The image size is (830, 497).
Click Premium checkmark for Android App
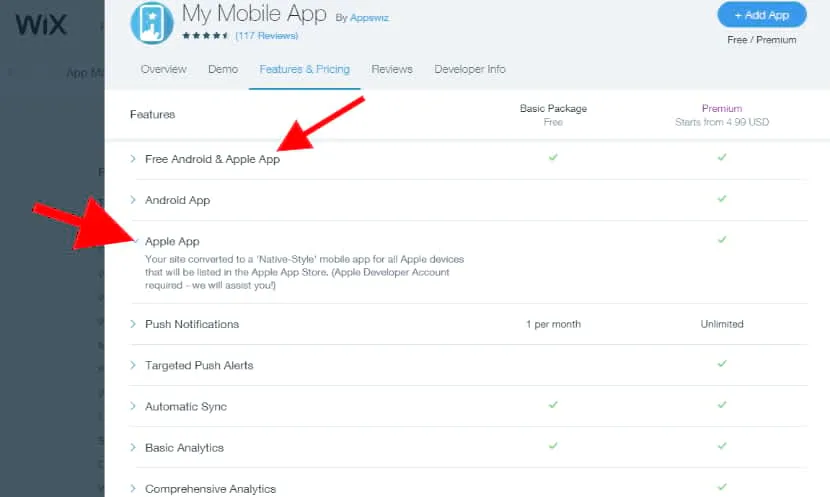tap(722, 198)
